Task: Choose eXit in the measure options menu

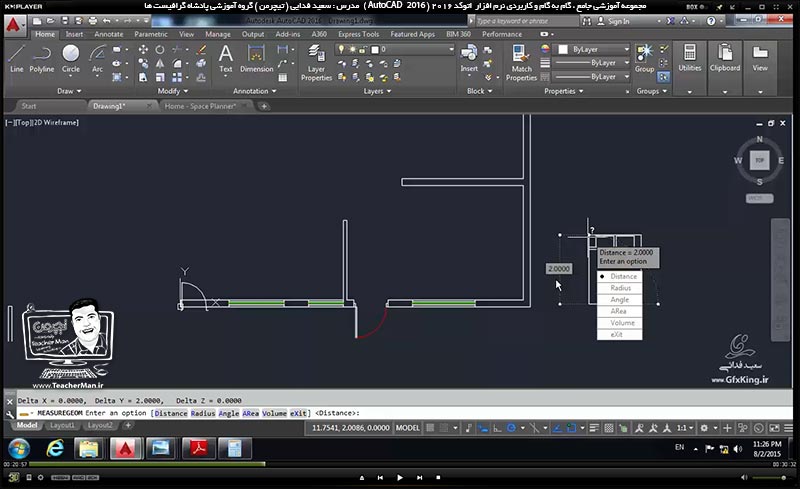Action: [620, 334]
